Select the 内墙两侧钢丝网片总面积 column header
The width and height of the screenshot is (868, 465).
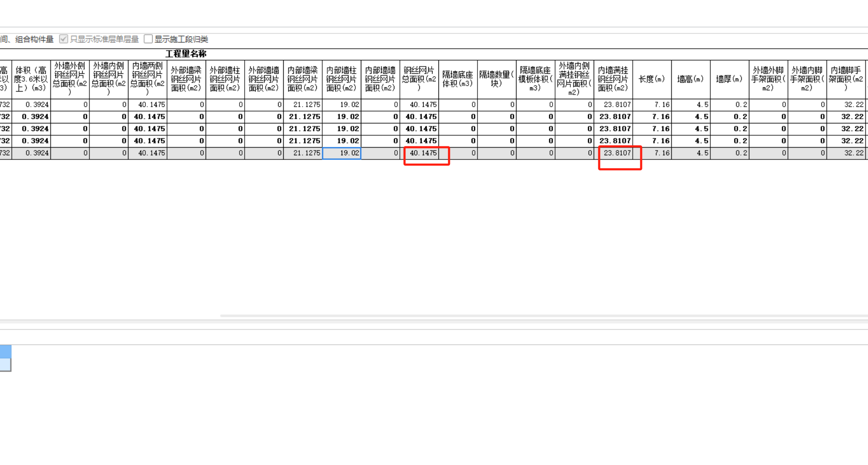tap(148, 79)
